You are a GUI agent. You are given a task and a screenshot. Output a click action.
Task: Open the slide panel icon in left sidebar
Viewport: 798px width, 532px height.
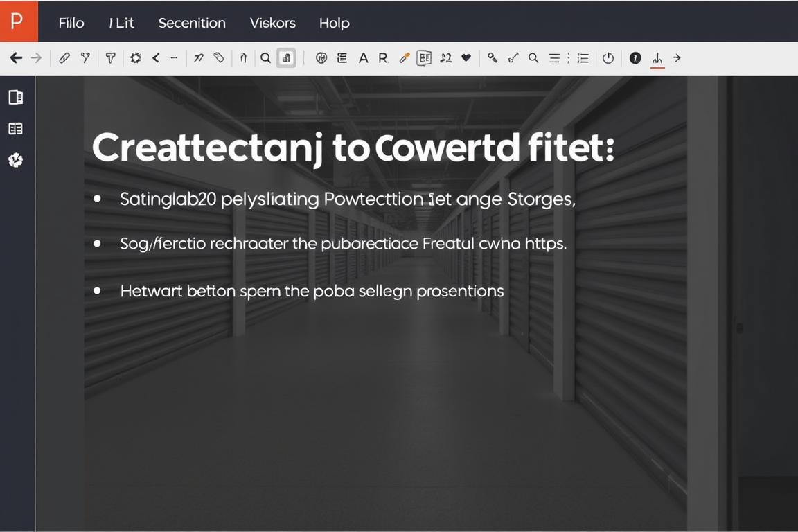tap(16, 97)
